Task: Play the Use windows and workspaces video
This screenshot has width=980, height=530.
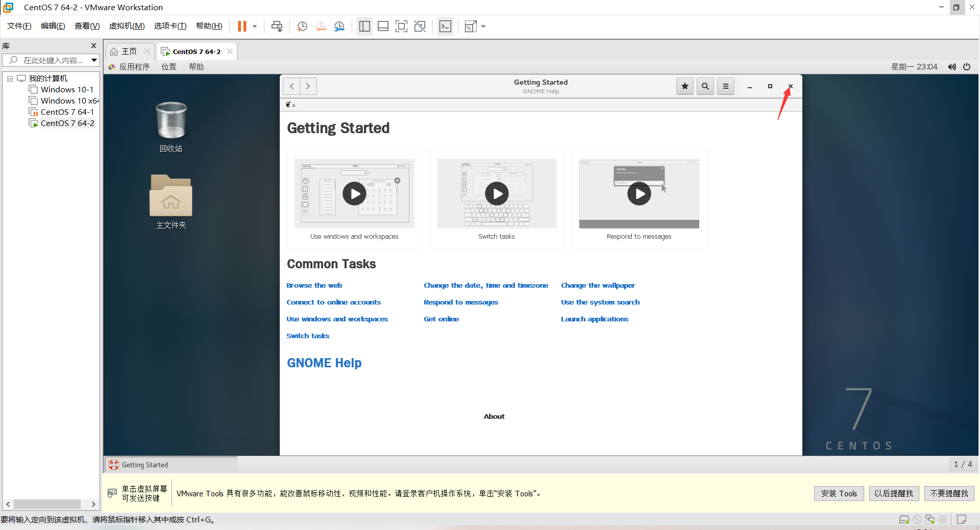Action: (x=354, y=194)
